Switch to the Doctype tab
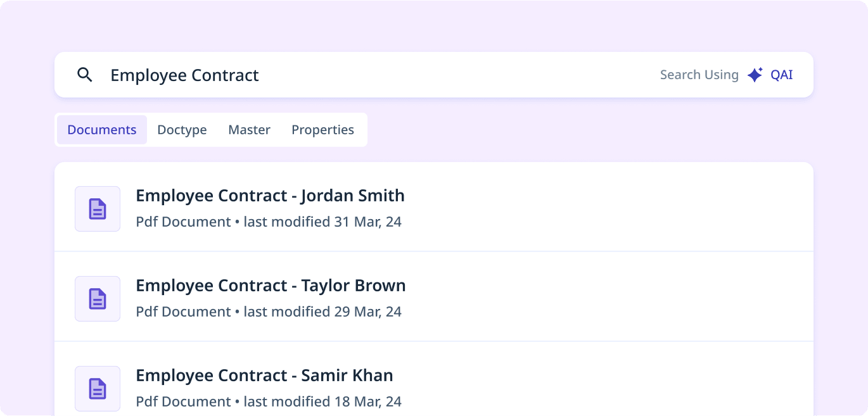 (182, 130)
